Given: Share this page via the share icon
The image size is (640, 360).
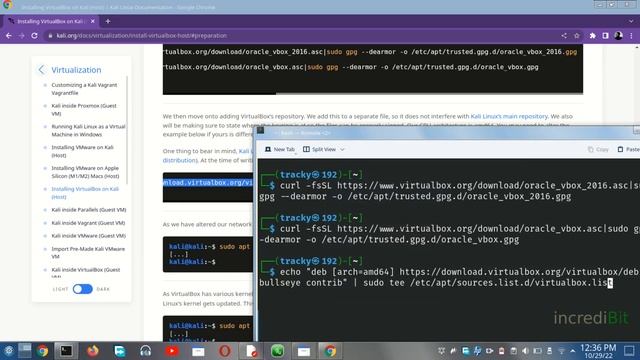Looking at the screenshot, I should [x=564, y=36].
